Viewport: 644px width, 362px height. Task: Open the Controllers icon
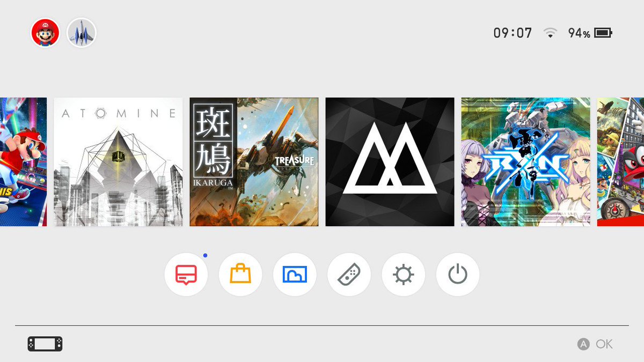(x=349, y=275)
